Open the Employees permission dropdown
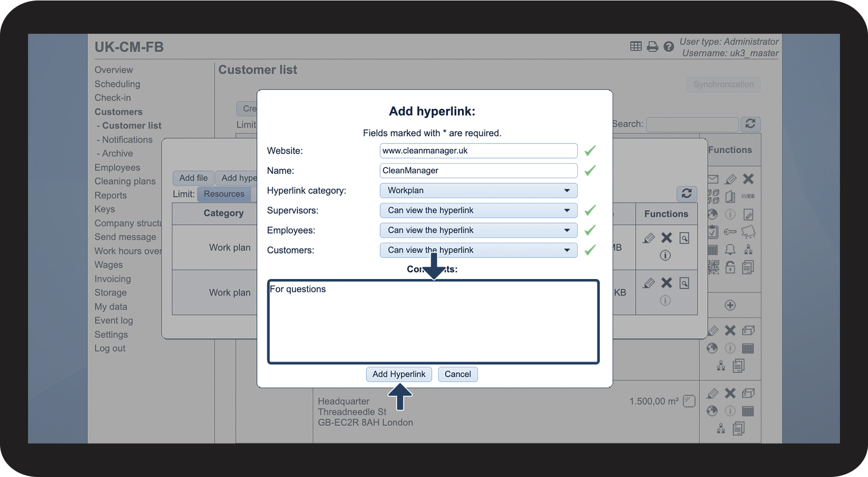Viewport: 868px width, 477px height. (x=478, y=230)
